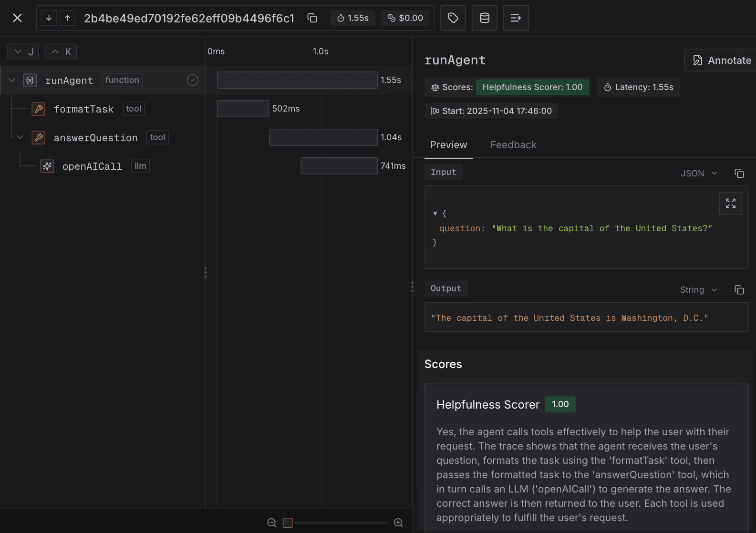The image size is (756, 533).
Task: Open the Input JSON format dropdown
Action: pos(699,174)
